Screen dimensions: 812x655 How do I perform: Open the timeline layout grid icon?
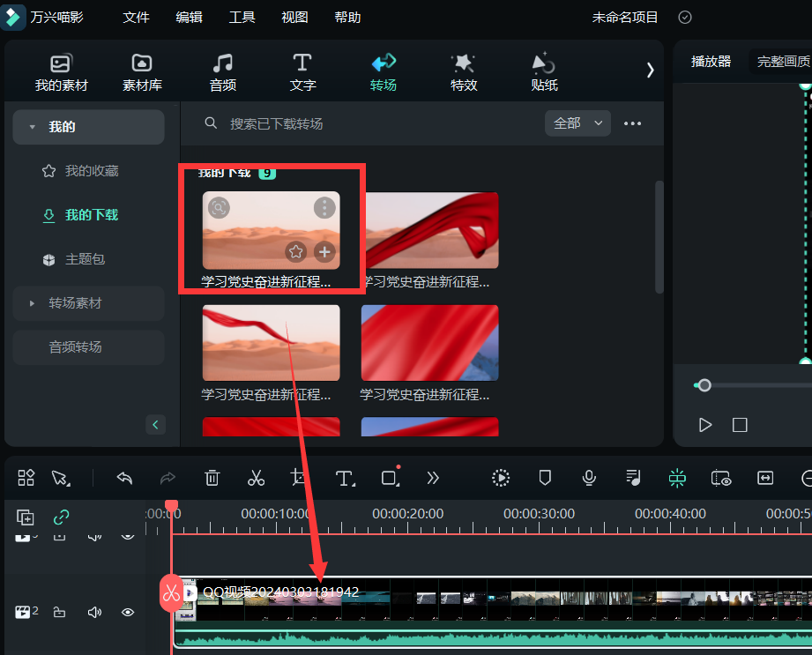click(x=26, y=478)
